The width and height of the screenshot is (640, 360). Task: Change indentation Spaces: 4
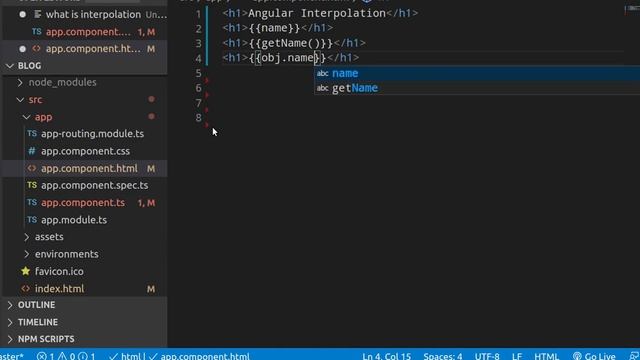click(442, 356)
